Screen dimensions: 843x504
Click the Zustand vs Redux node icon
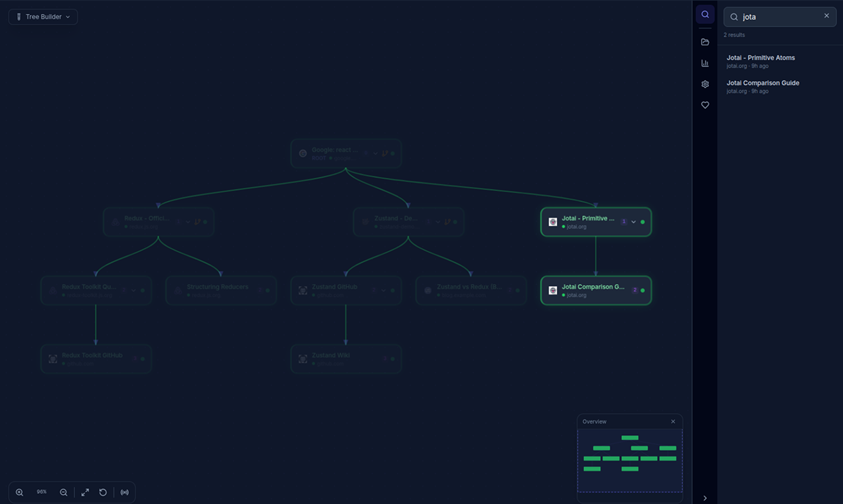coord(427,290)
